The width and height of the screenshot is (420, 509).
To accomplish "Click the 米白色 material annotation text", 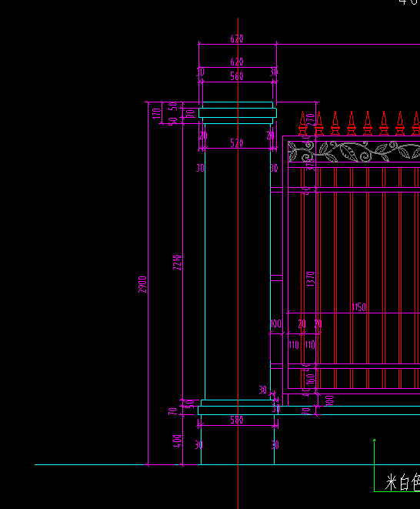I will (402, 482).
